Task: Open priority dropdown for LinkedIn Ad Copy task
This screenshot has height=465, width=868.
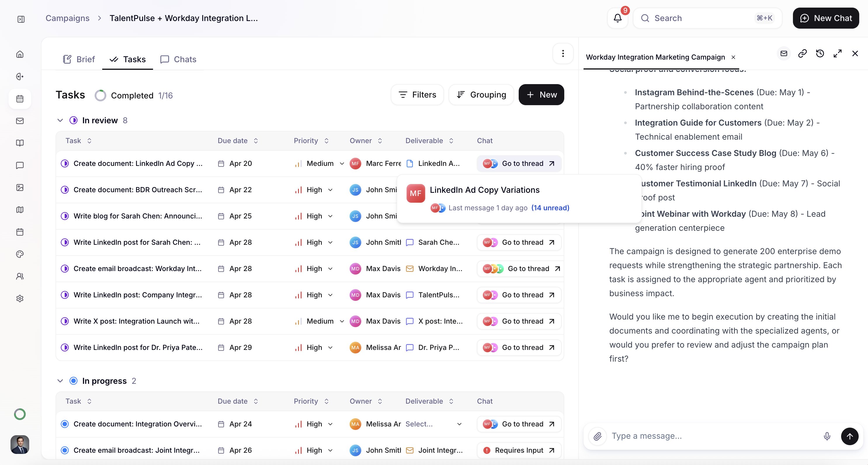Action: (320, 164)
